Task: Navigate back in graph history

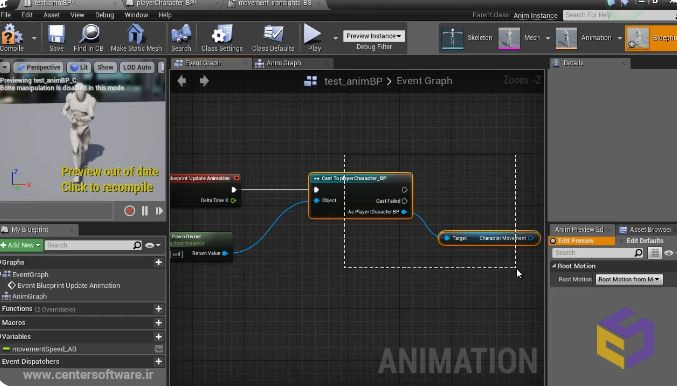Action: pyautogui.click(x=182, y=81)
